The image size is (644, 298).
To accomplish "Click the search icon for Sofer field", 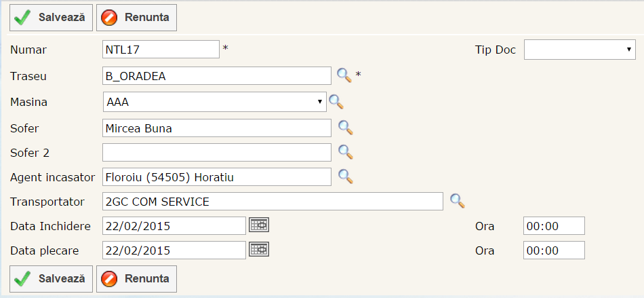I will tap(346, 127).
